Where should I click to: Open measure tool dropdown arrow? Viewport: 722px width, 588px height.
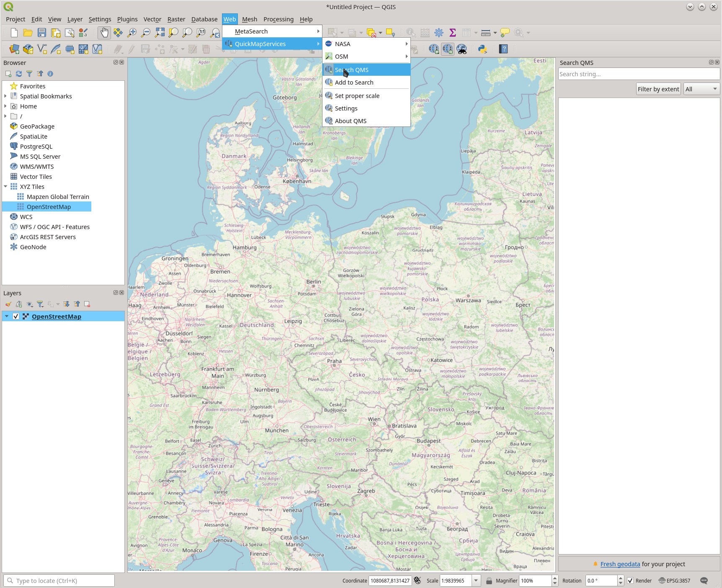(495, 33)
